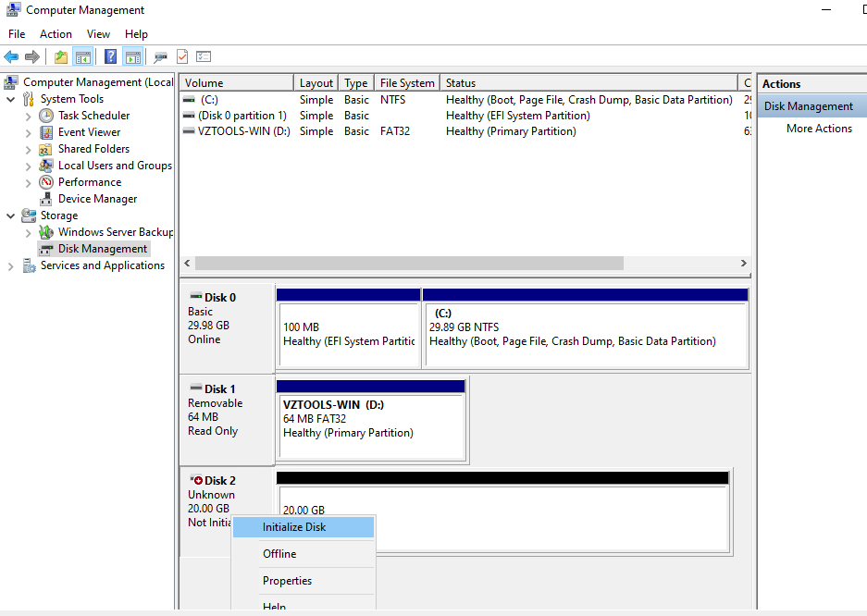Open the Action menu

56,34
